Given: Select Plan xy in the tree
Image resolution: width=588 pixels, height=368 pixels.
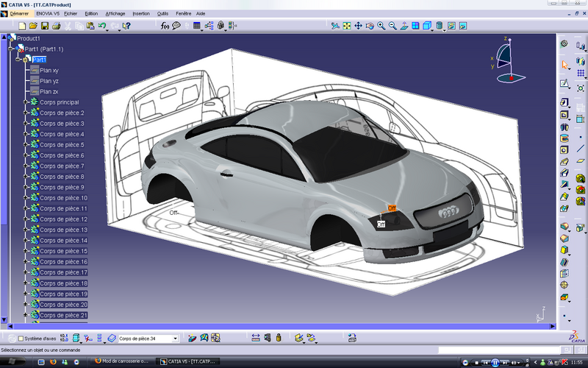Looking at the screenshot, I should coord(49,71).
